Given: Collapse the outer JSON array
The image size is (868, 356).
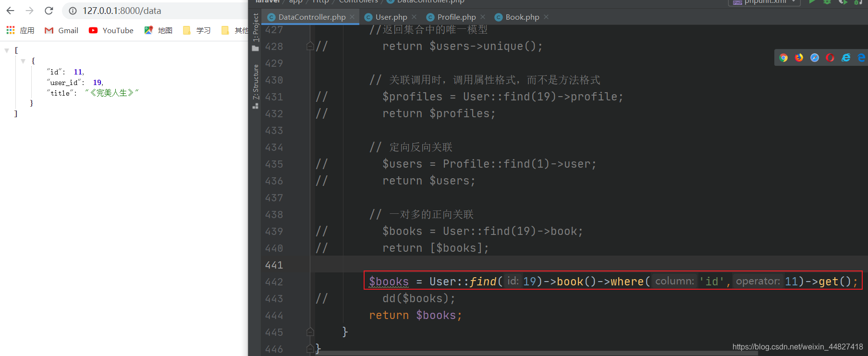Looking at the screenshot, I should (x=7, y=50).
